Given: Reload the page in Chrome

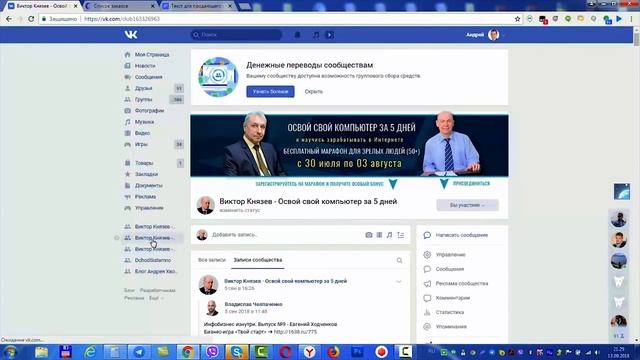Looking at the screenshot, I should click(31, 19).
